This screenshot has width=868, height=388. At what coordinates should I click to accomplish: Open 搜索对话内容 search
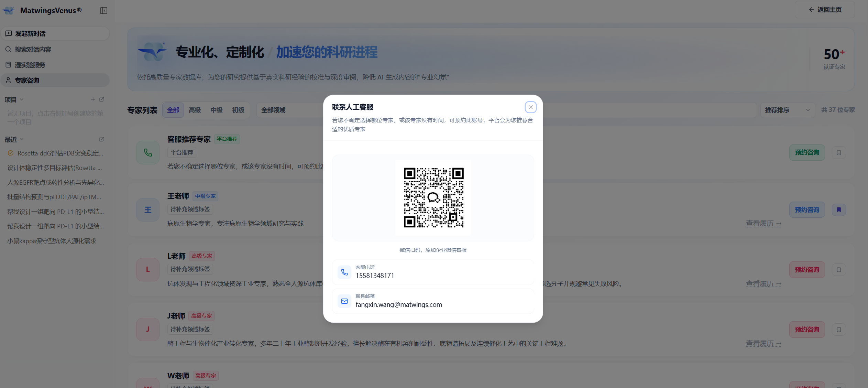[55, 49]
